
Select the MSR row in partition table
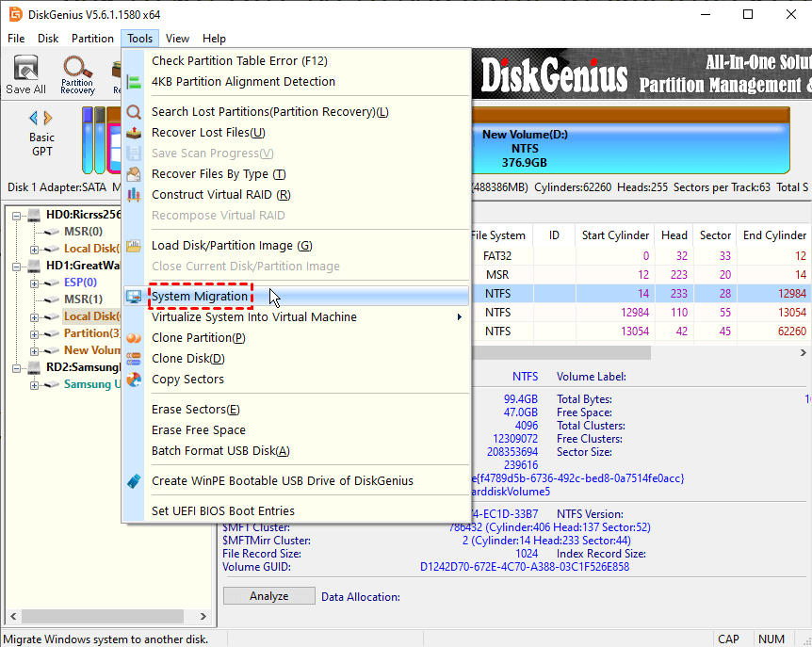point(641,275)
